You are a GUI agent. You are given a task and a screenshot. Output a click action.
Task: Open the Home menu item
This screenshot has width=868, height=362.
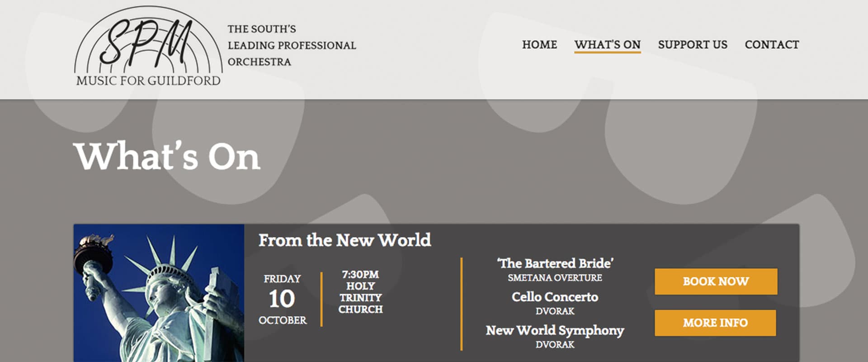pyautogui.click(x=539, y=45)
